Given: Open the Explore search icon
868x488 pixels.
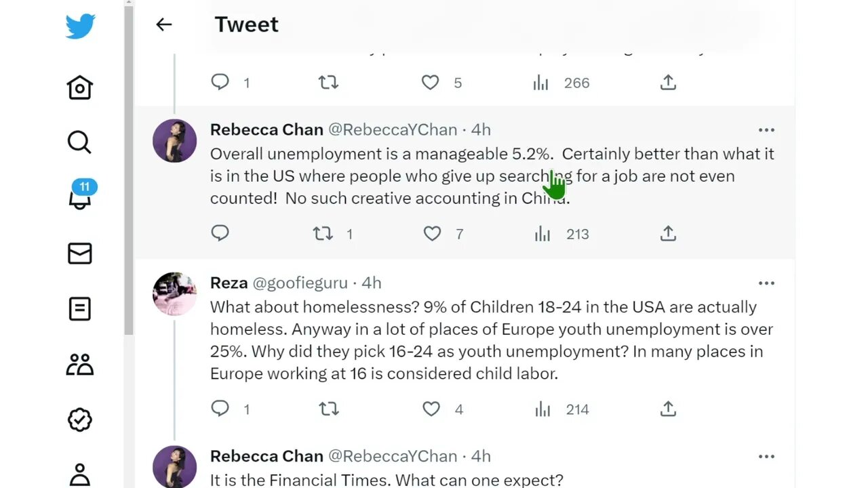Looking at the screenshot, I should click(79, 142).
